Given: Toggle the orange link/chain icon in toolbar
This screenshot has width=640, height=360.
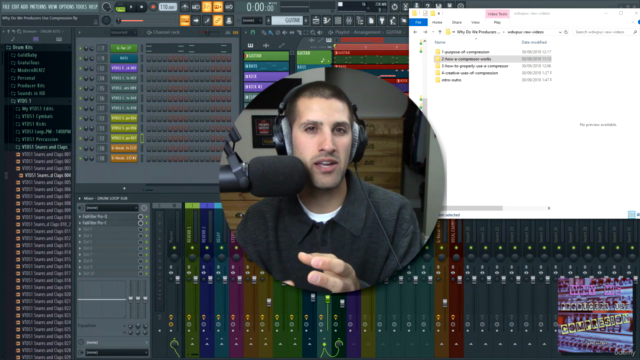Looking at the screenshot, I should 218,20.
